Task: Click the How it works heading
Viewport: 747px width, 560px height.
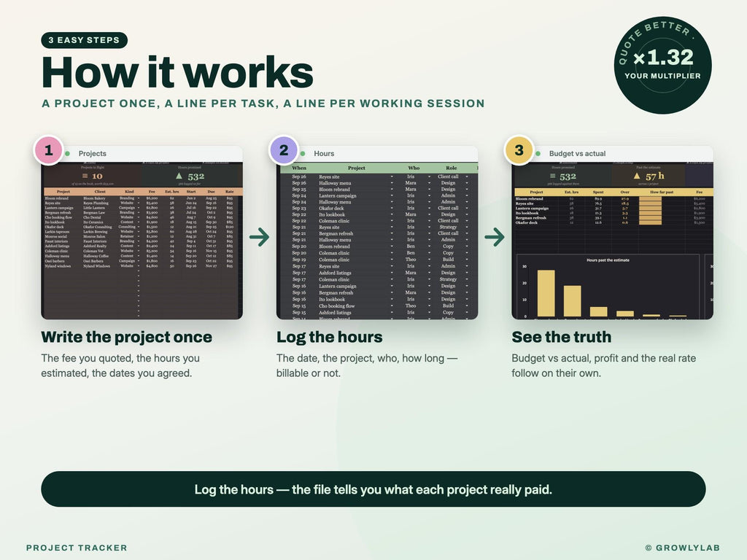Action: [177, 72]
